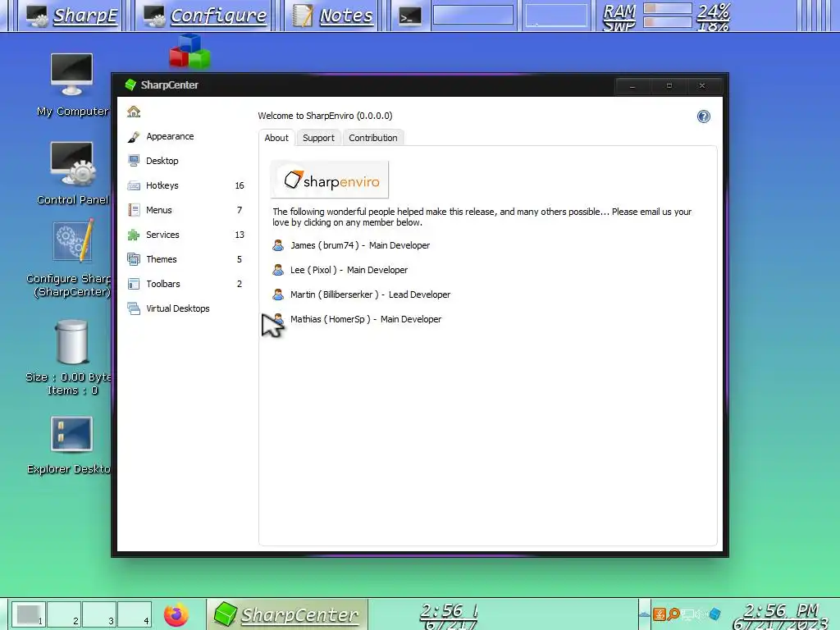Open the My Computer desktop icon
The image size is (840, 630).
coord(72,84)
